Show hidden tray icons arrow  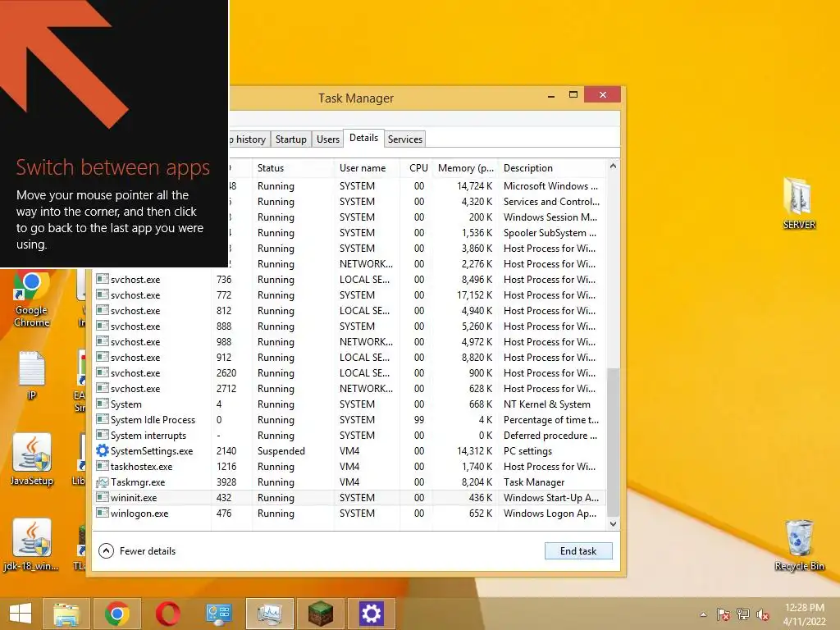(x=703, y=614)
